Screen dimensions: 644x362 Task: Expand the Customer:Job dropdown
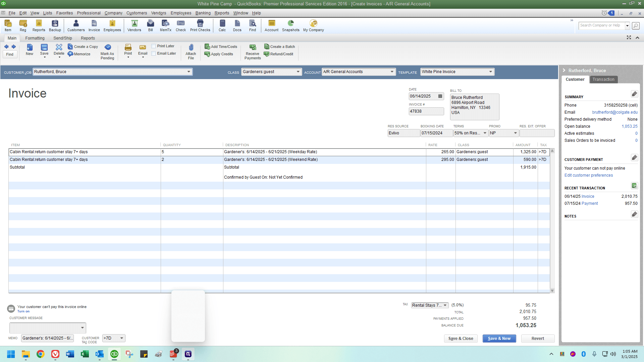(189, 72)
